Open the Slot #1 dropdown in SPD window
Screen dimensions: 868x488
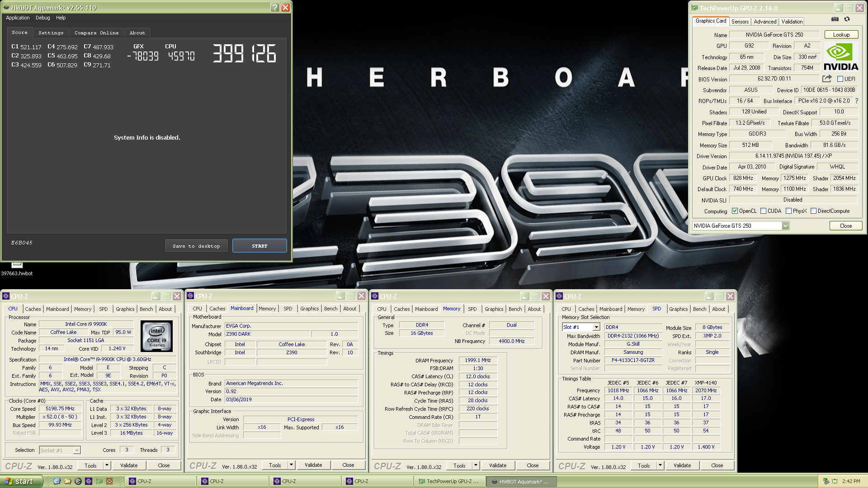596,327
